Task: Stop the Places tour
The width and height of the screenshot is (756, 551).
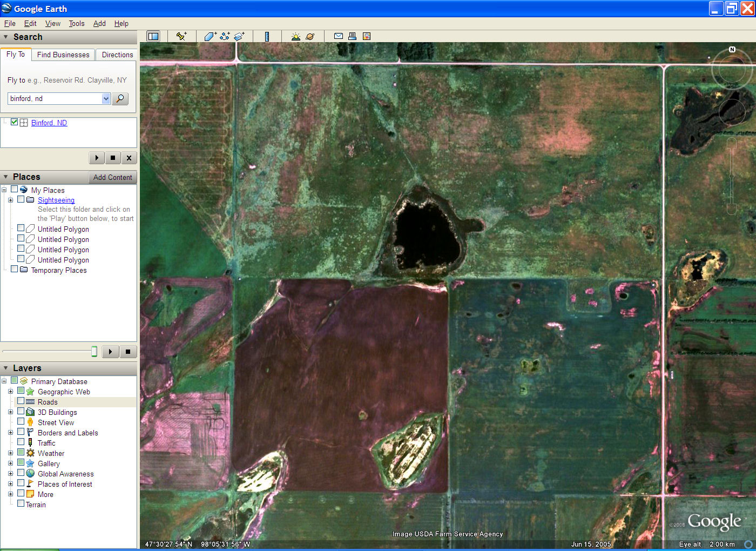Action: [x=128, y=352]
